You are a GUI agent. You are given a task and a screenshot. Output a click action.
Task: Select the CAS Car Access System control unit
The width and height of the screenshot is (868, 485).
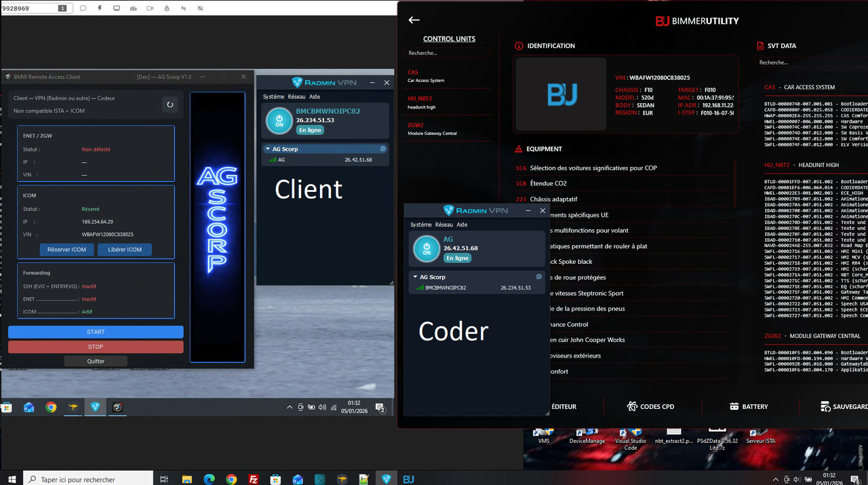[x=448, y=76]
